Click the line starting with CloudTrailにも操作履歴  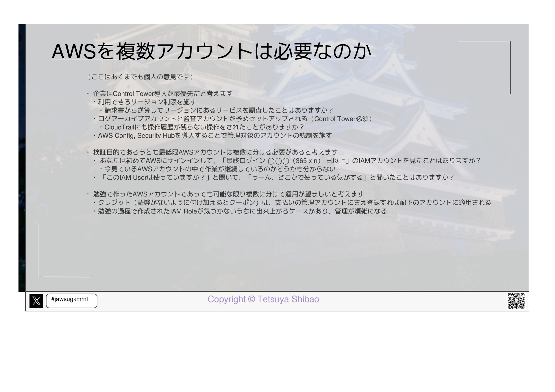point(202,127)
